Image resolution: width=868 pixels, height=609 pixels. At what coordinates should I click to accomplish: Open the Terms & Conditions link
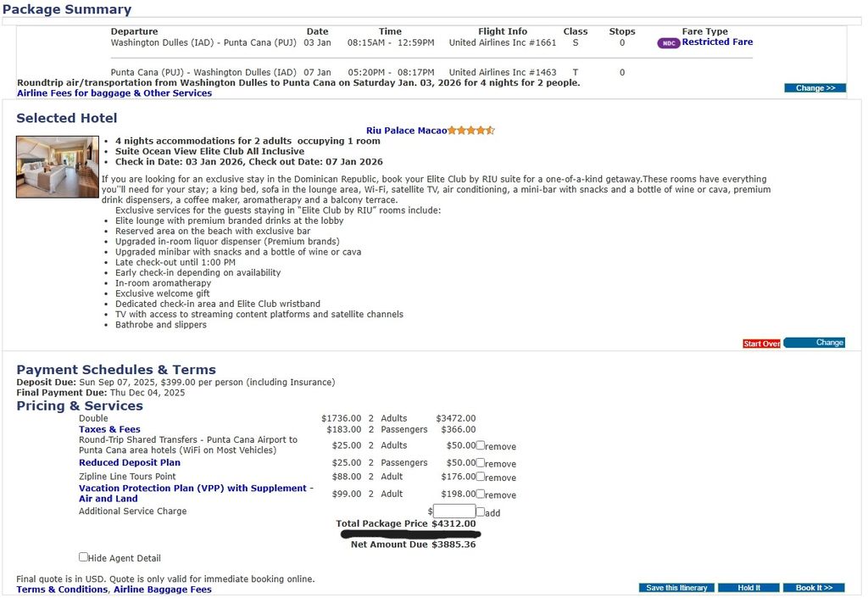[63, 589]
